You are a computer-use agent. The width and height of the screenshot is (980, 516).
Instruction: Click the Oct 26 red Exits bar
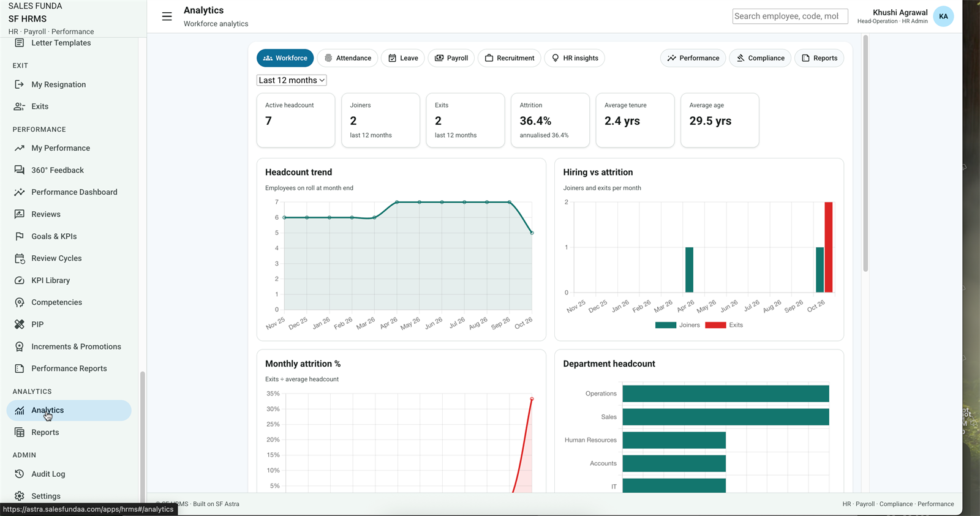coord(829,247)
